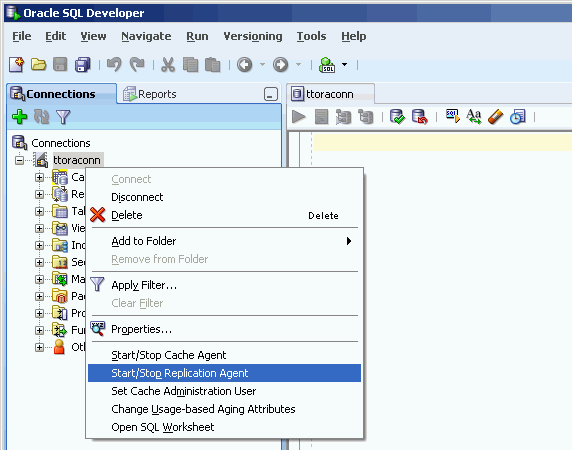Click the funnel Filter icon in Connections panel
Screen dimensions: 572x450
[63, 117]
